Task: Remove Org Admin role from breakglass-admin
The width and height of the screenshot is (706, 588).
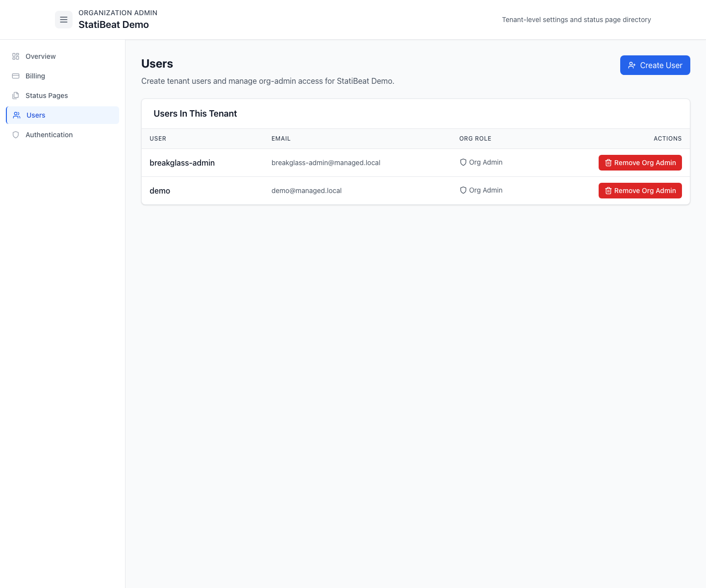Action: click(x=640, y=163)
